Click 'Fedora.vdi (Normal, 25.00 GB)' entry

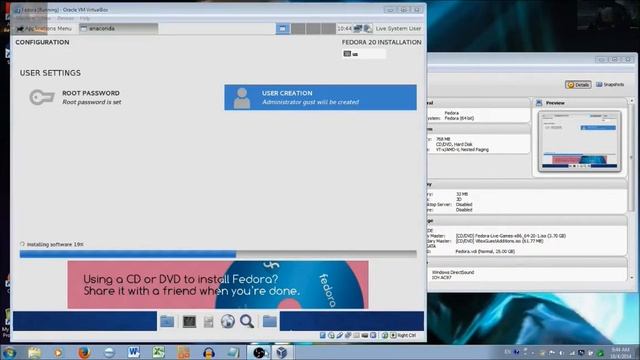click(x=485, y=252)
